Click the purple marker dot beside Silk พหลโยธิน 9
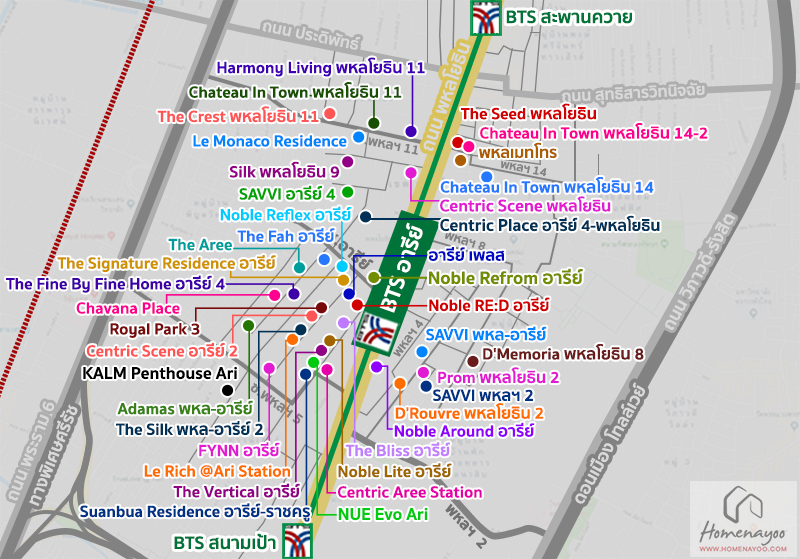Screen dimensions: 800x559 [x=347, y=162]
